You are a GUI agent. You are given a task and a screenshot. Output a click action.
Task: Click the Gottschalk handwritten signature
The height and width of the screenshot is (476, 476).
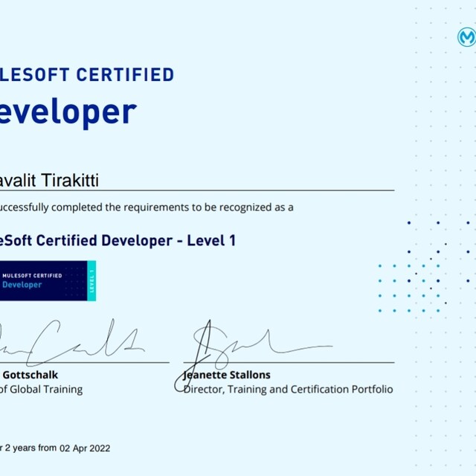[x=72, y=342]
